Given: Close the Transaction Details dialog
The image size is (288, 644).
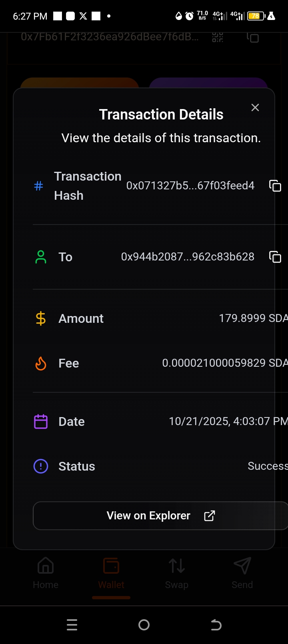Looking at the screenshot, I should [255, 107].
